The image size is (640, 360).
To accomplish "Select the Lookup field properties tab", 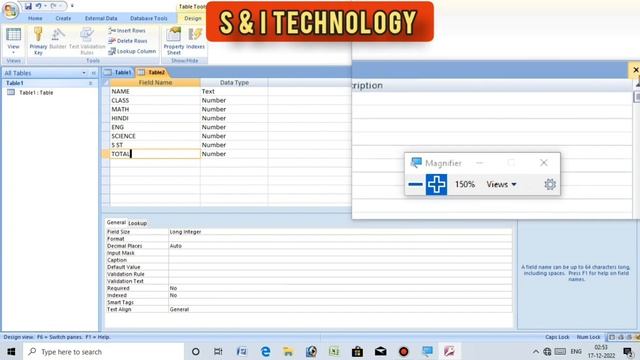I will click(138, 223).
